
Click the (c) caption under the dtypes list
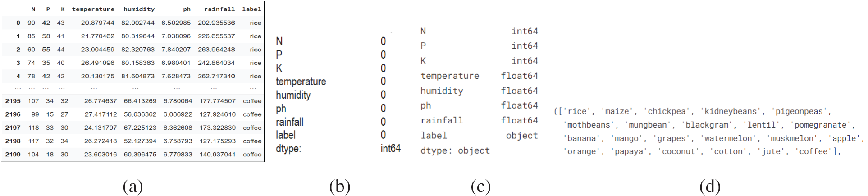point(480,186)
